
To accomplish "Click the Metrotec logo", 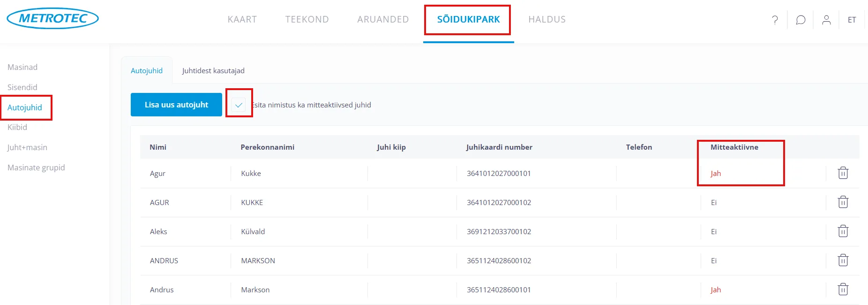I will tap(52, 18).
